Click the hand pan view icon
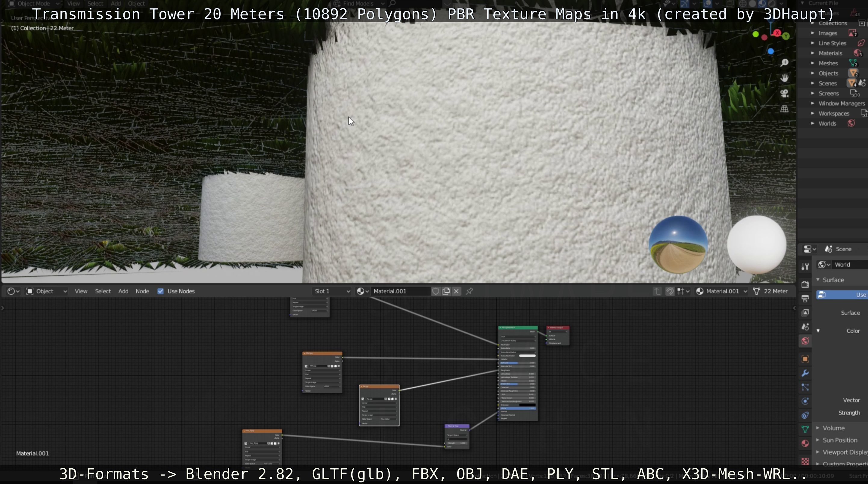The image size is (868, 484). point(784,78)
